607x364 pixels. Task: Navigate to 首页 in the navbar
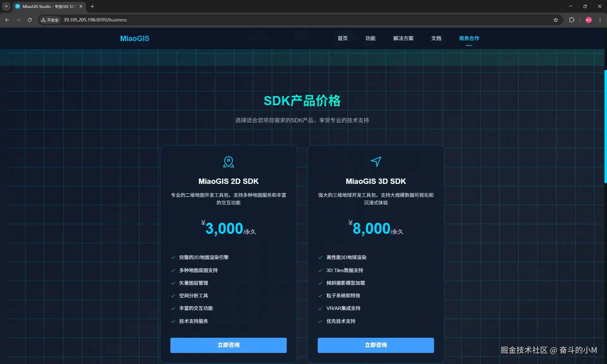(x=342, y=38)
